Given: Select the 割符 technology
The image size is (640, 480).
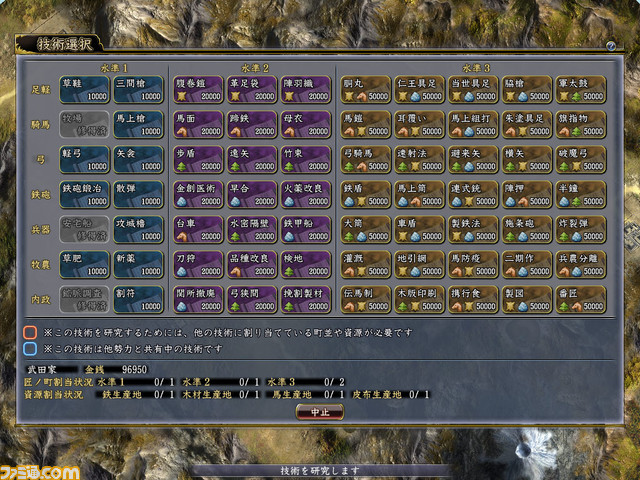Looking at the screenshot, I should click(138, 300).
